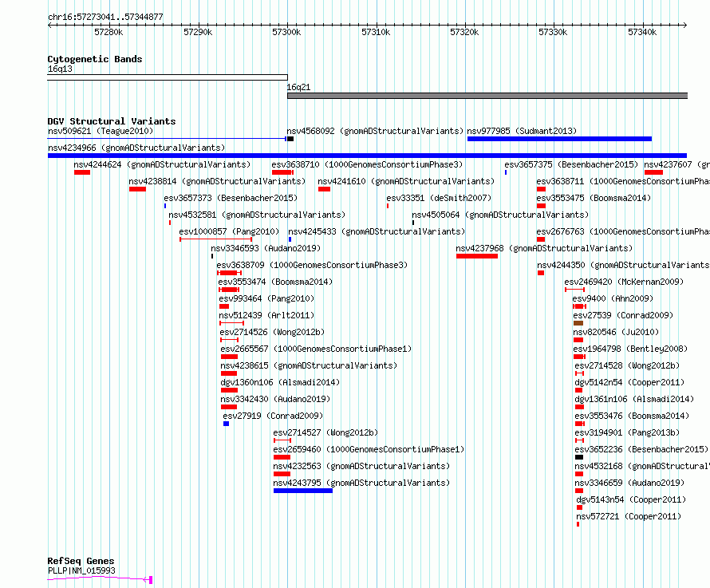Select nsv4244350 gnomAD variant label
Image resolution: width=710 pixels, height=588 pixels.
[623, 265]
